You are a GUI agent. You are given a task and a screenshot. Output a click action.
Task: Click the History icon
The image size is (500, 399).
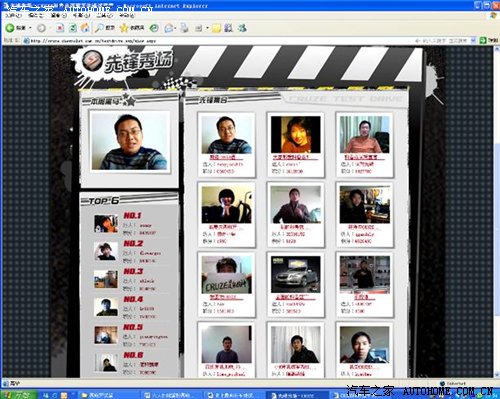pos(154,28)
